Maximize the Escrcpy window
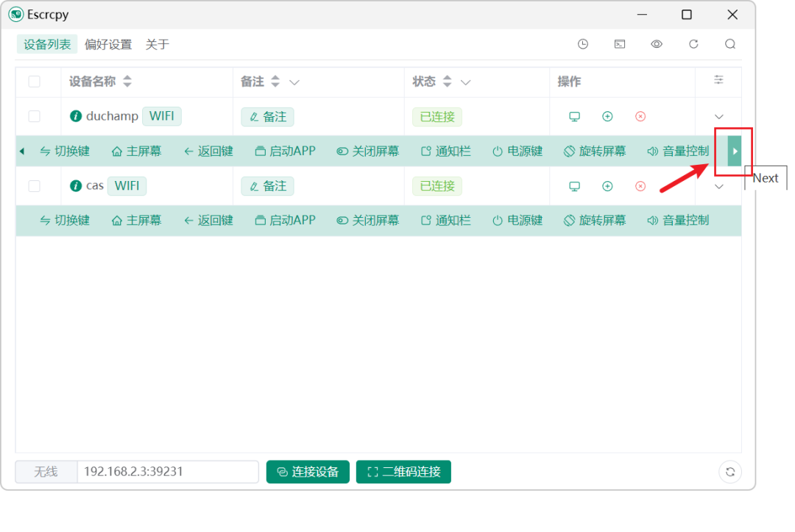Viewport: 795px width, 532px height. point(687,15)
